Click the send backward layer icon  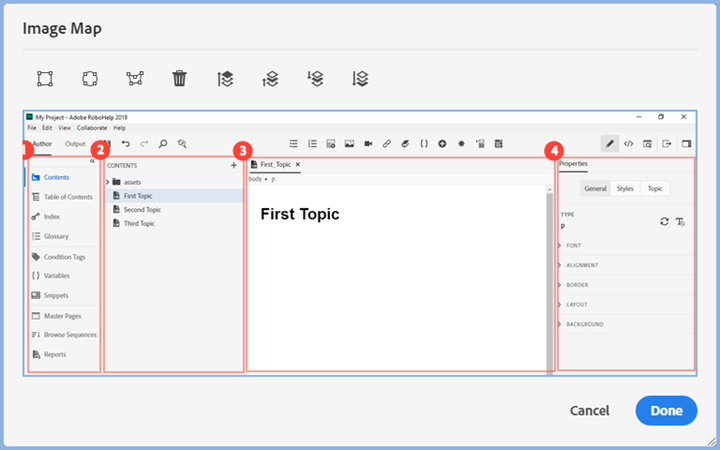315,78
